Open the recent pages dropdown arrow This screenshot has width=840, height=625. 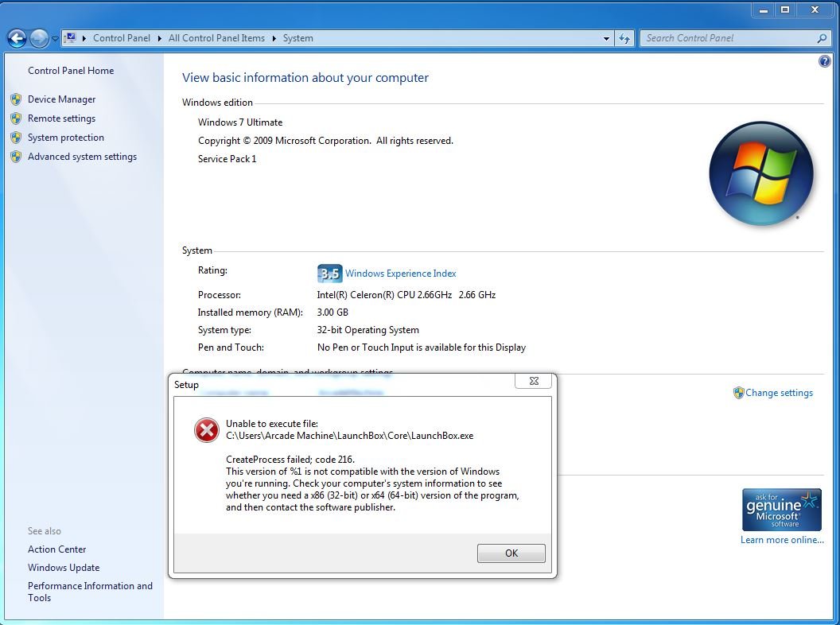pyautogui.click(x=55, y=38)
